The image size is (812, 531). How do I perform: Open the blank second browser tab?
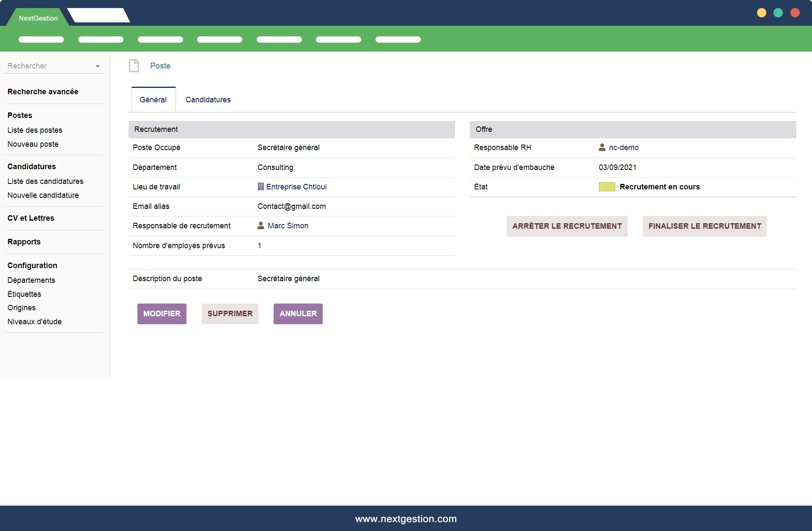point(99,15)
